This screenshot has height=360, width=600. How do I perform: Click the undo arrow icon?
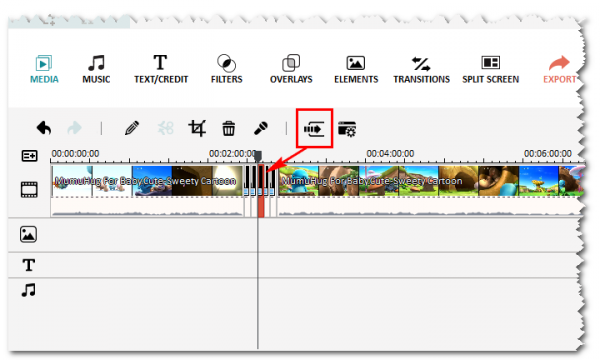(x=44, y=128)
